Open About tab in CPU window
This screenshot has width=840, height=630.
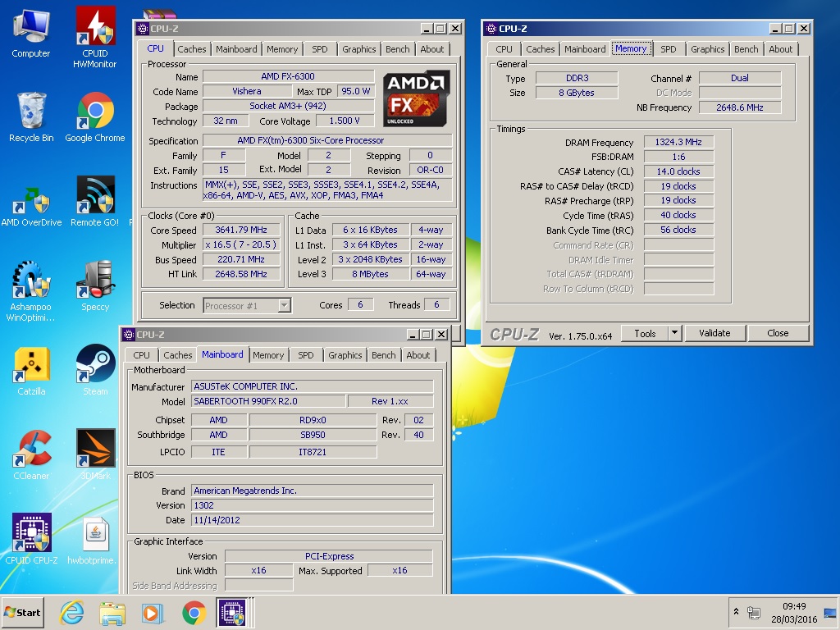(x=431, y=48)
